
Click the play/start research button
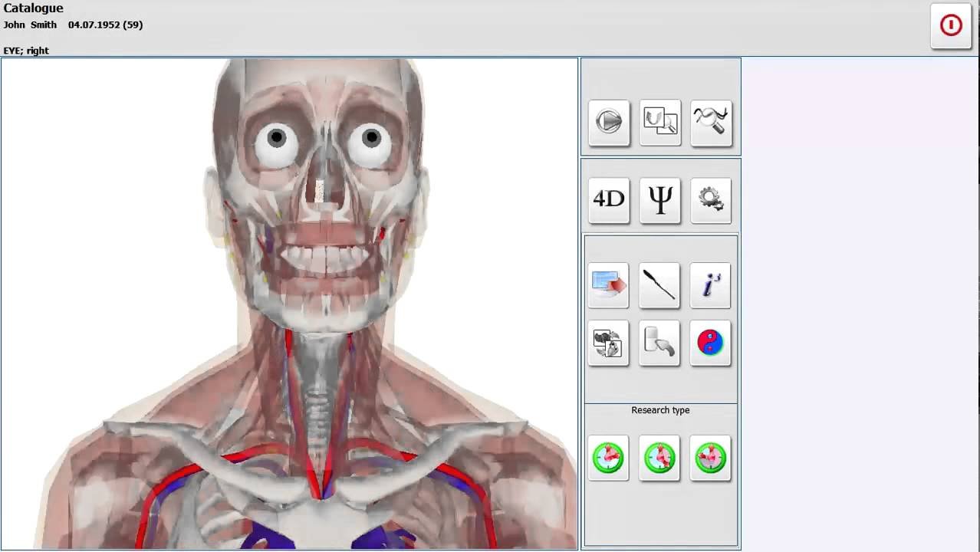point(609,122)
